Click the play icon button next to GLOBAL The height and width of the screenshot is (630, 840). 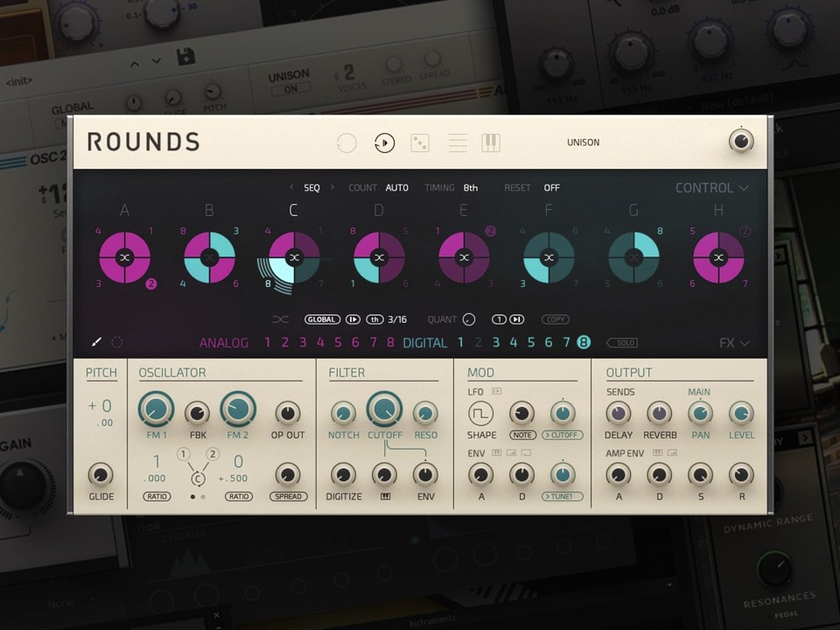tap(353, 319)
